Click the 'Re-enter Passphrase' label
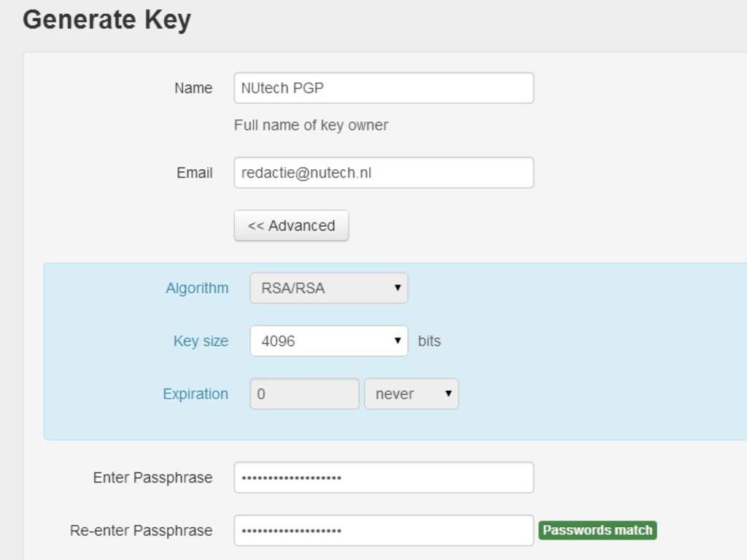747x560 pixels. [141, 531]
